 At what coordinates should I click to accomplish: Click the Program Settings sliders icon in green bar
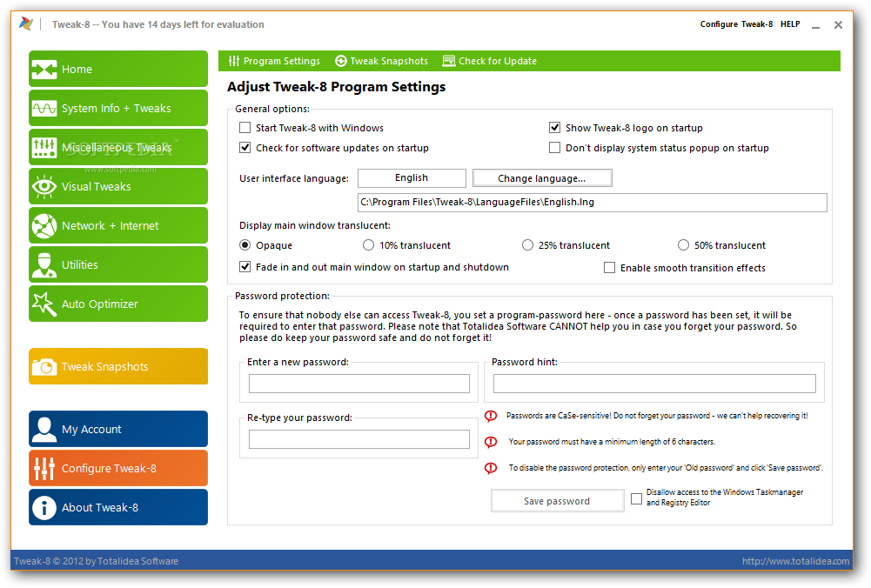click(234, 61)
